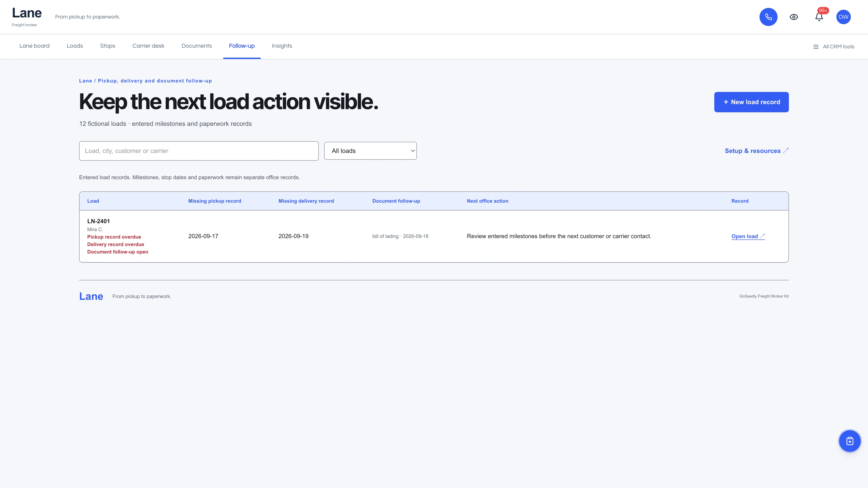The height and width of the screenshot is (488, 868).
Task: Select the LN-2401 load number
Action: click(x=98, y=221)
